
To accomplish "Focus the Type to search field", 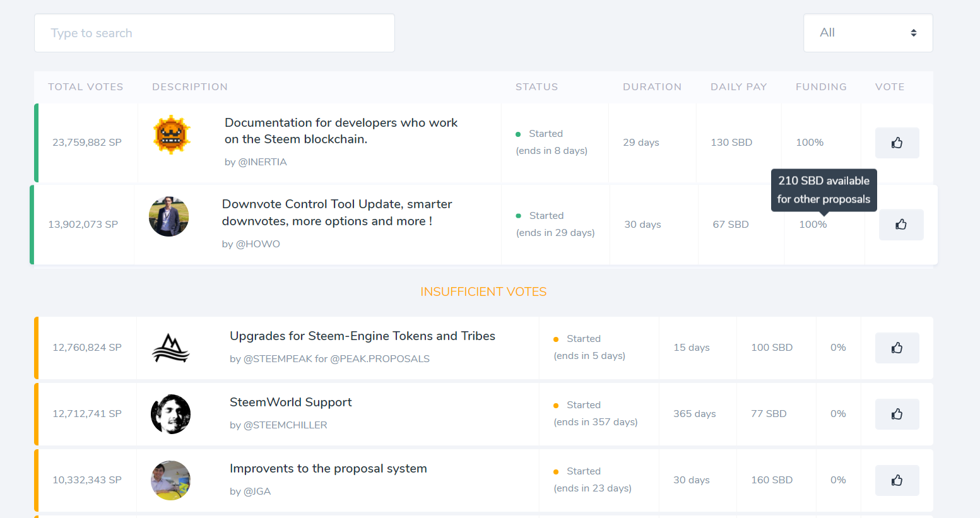I will pos(215,33).
